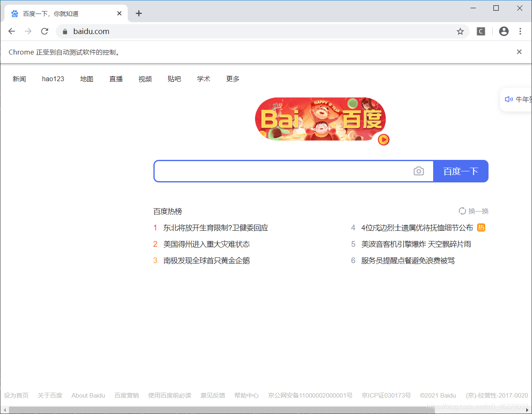Click footer link About Baidu
Screen dimensions: 532x414
point(88,395)
